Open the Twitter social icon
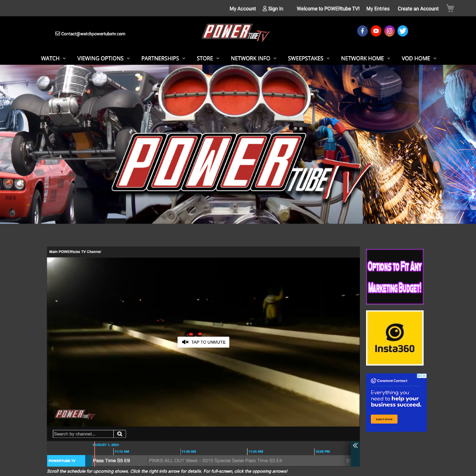 (403, 31)
